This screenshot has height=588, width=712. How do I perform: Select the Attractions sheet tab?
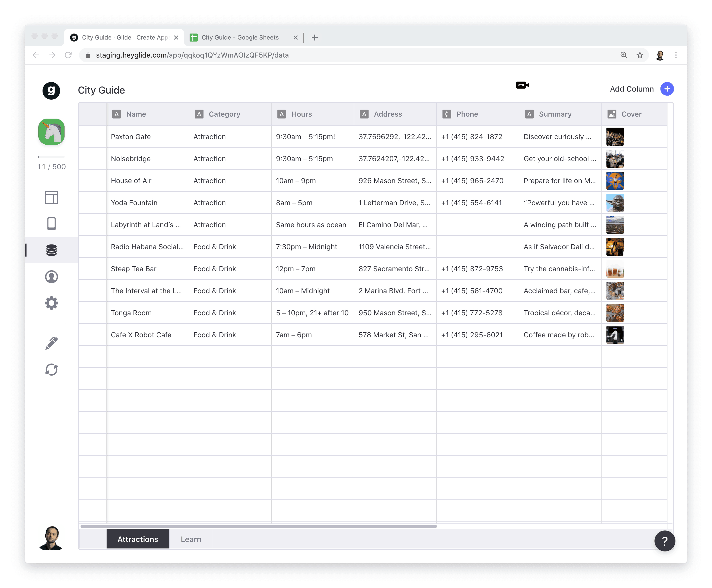click(137, 539)
